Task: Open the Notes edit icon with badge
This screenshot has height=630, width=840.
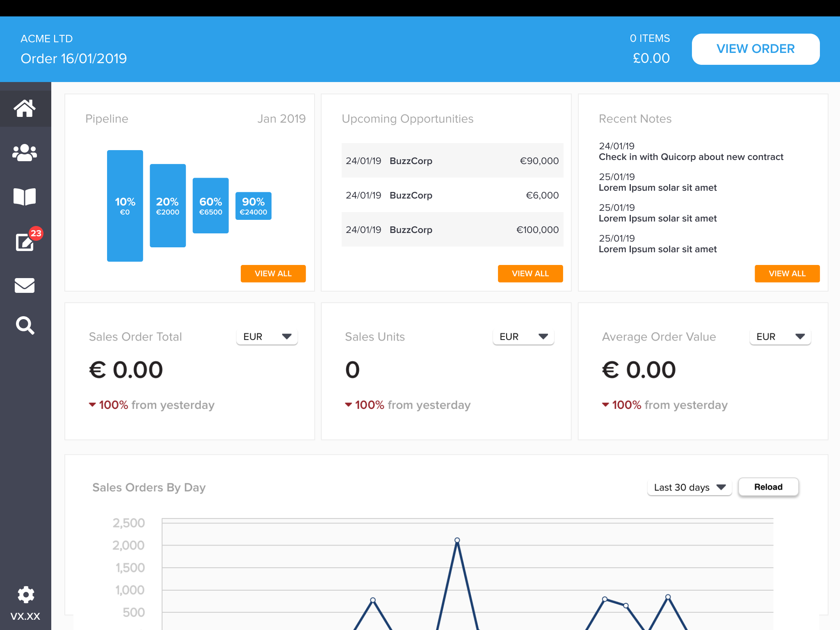Action: click(25, 242)
